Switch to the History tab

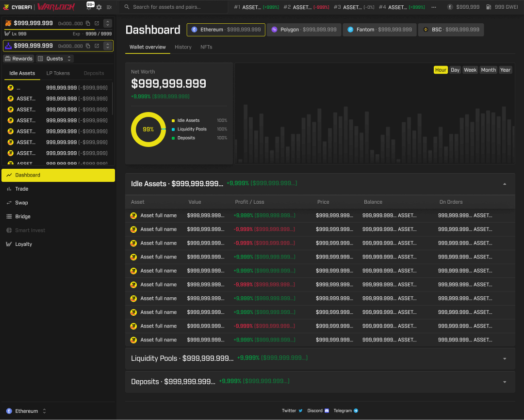[183, 47]
